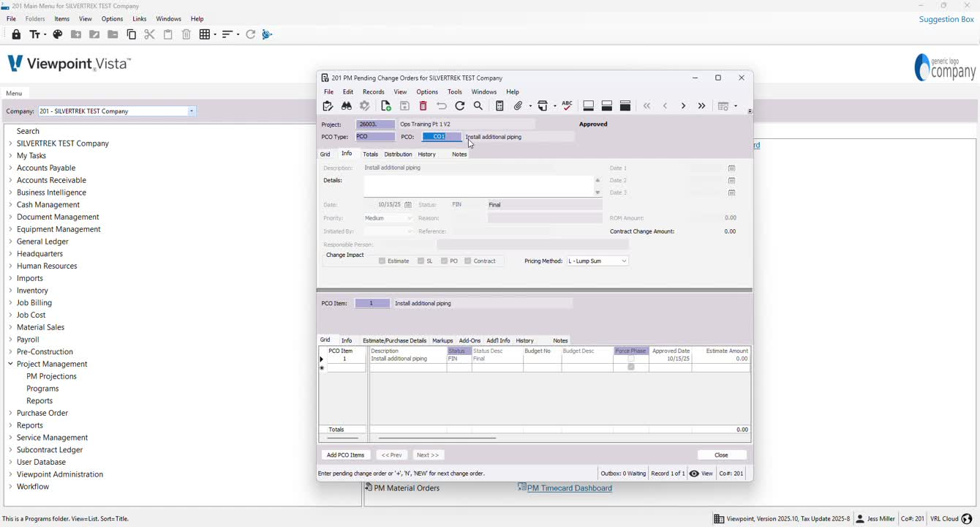Select the bottom-panel layout icon

coord(588,106)
